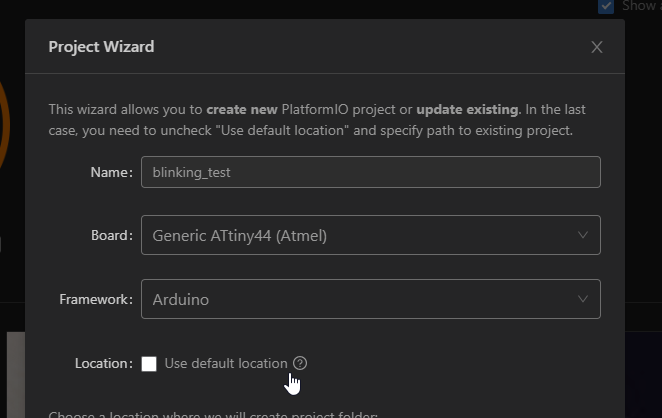Click the "Location:" field label
This screenshot has height=418, width=662.
point(103,364)
